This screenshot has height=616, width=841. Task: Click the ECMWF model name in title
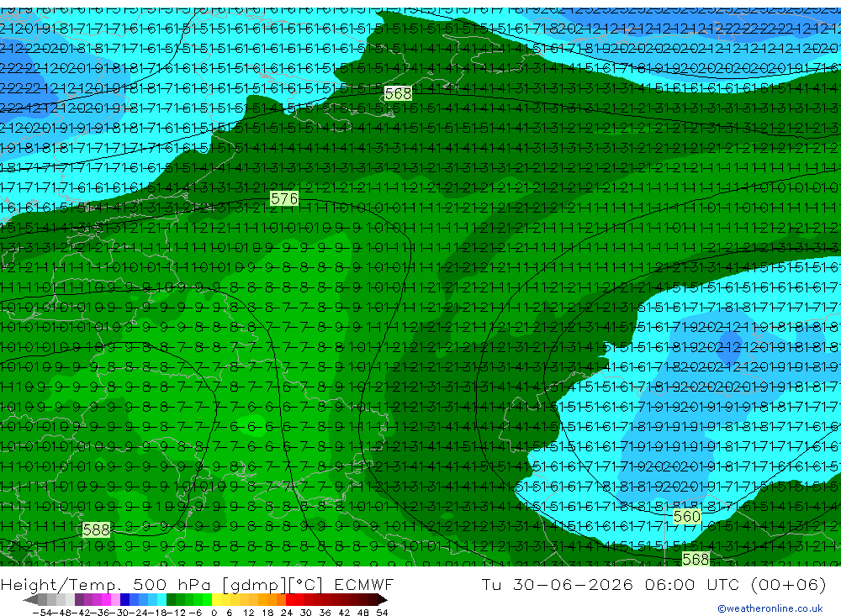(x=363, y=584)
